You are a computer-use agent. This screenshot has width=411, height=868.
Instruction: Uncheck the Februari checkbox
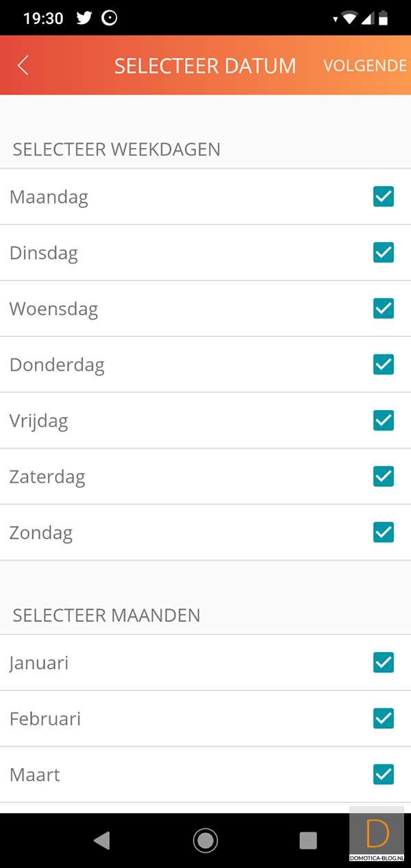click(x=384, y=719)
